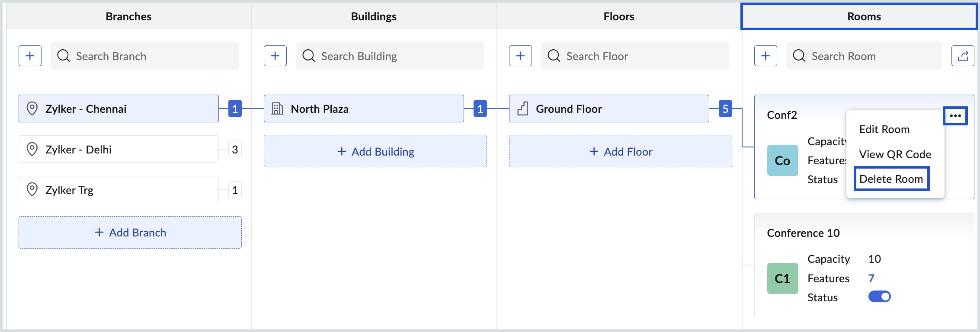The height and width of the screenshot is (332, 980).
Task: Toggle Conference 10 status switch
Action: tap(879, 297)
